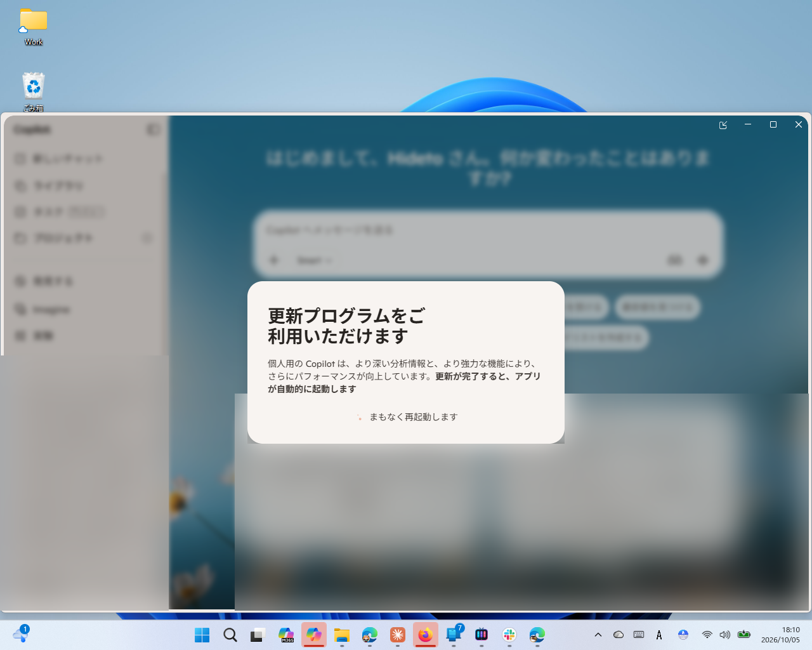Minimize the Copilot window
The width and height of the screenshot is (812, 650).
pyautogui.click(x=748, y=124)
